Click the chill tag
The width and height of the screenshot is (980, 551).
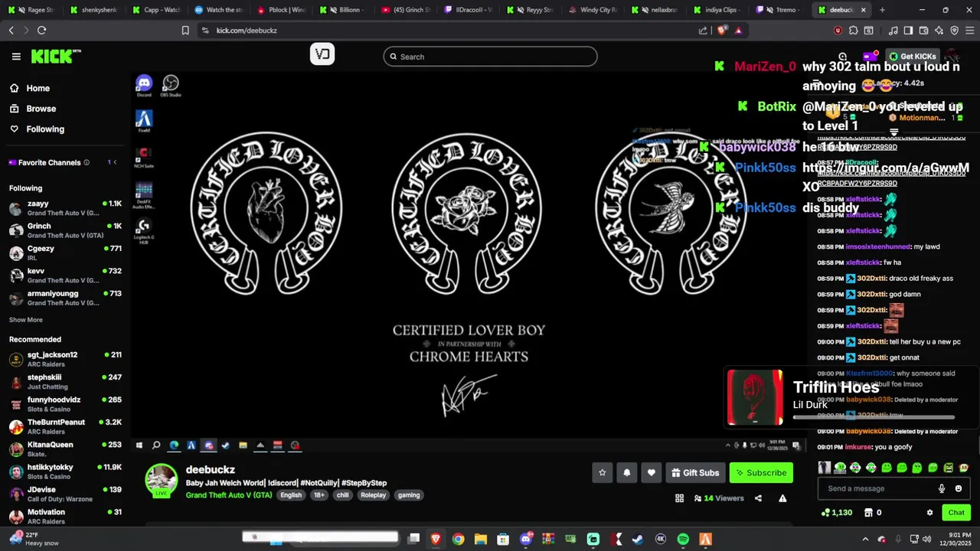click(x=342, y=495)
